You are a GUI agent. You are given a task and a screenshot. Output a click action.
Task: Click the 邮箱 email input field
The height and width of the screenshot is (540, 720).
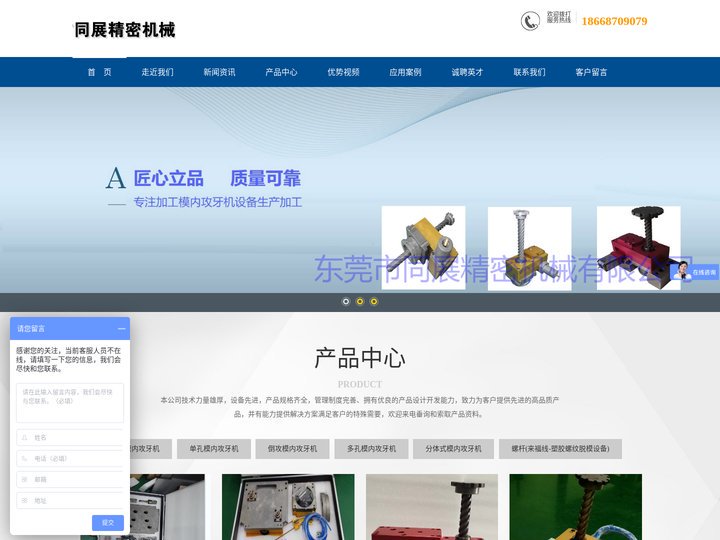(x=70, y=479)
